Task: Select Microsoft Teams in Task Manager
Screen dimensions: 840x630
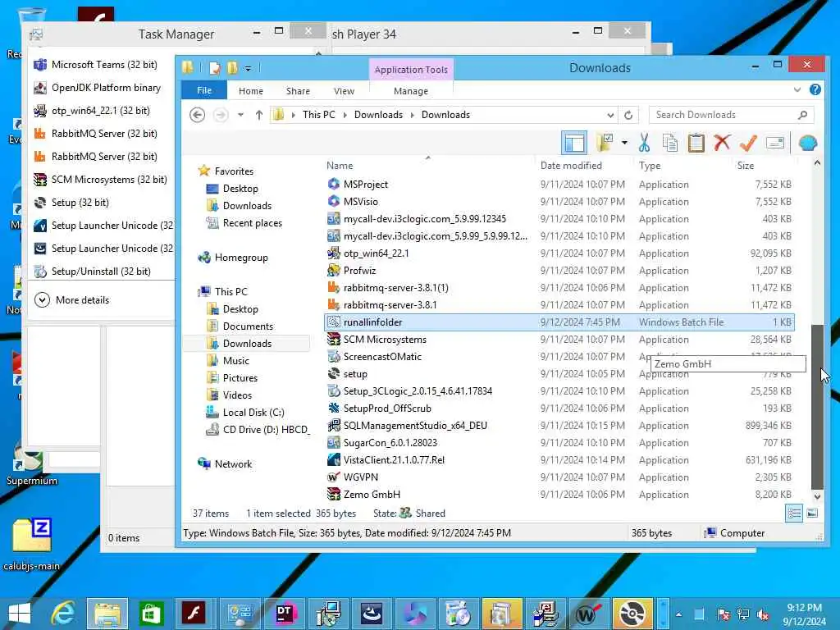Action: click(x=97, y=65)
